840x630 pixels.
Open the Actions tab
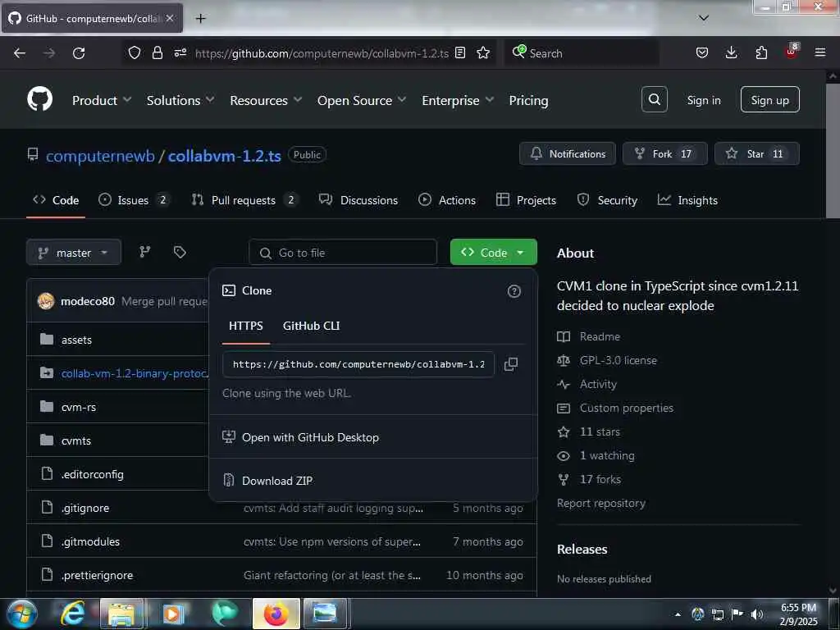coord(447,200)
